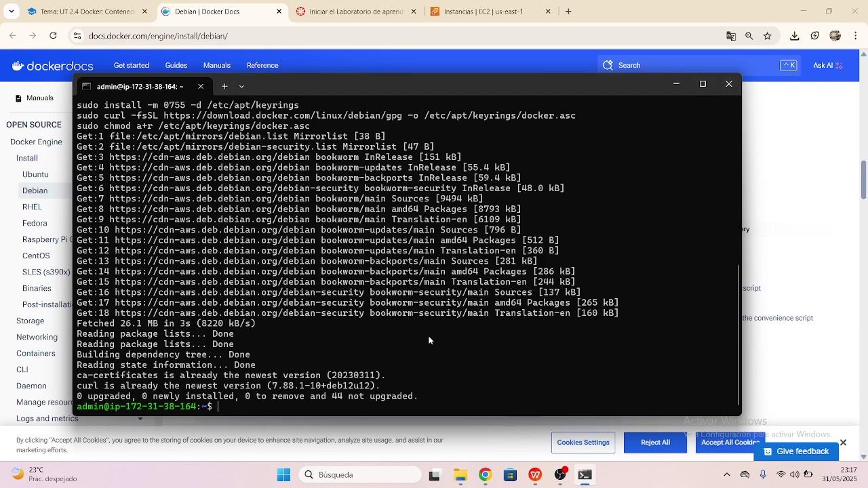Click the Ask AI button
The image size is (868, 488).
827,65
